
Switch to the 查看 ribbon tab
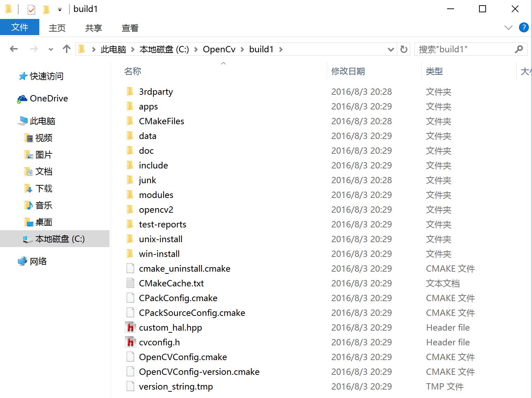[x=130, y=28]
